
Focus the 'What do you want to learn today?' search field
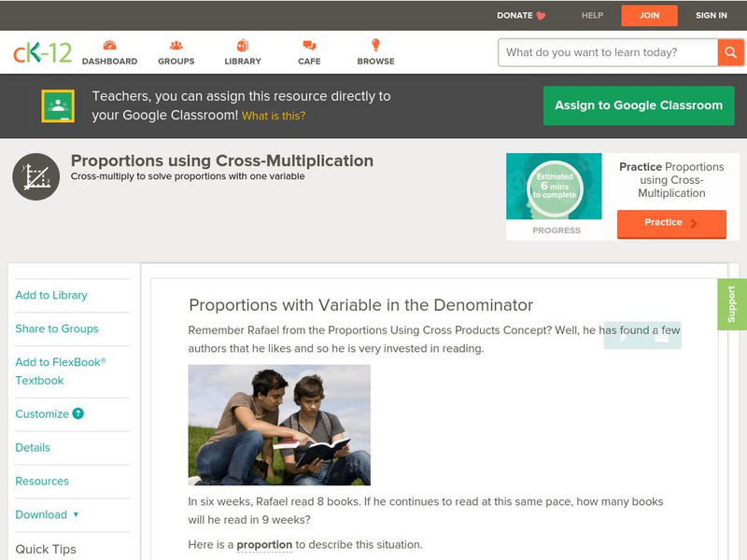(608, 52)
